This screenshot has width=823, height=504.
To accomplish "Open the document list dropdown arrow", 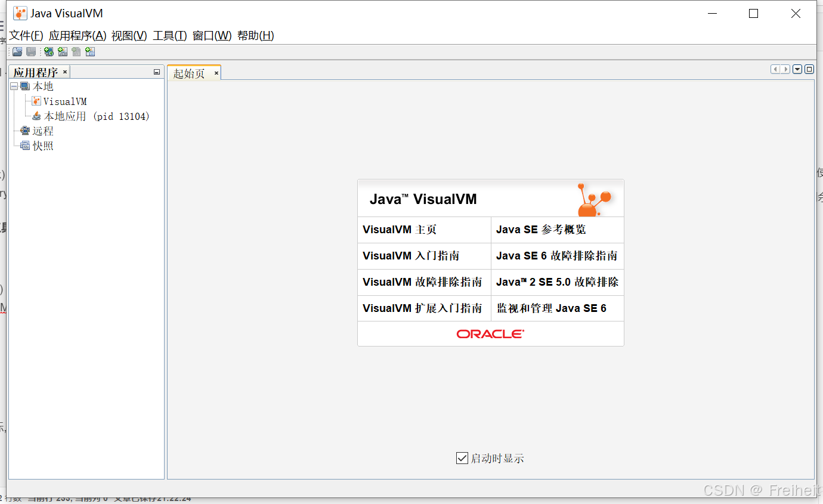I will (797, 69).
